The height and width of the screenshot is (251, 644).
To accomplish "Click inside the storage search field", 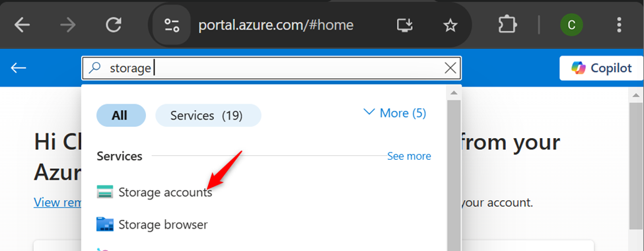I will tap(271, 68).
